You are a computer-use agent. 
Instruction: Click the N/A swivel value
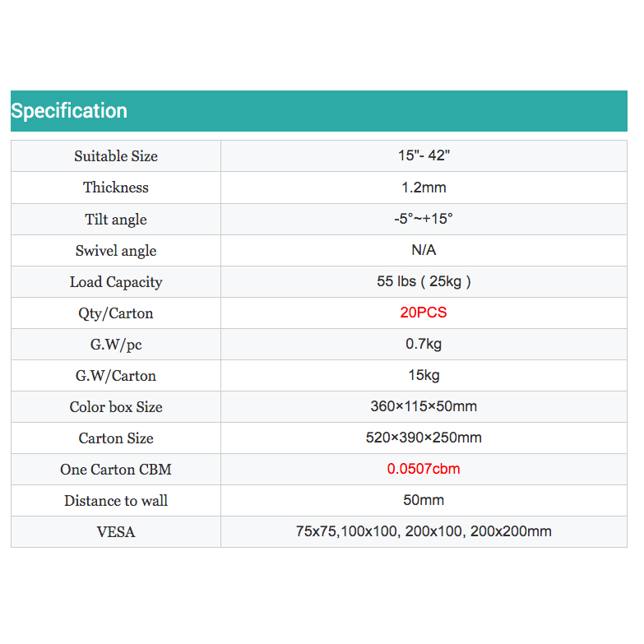point(424,250)
